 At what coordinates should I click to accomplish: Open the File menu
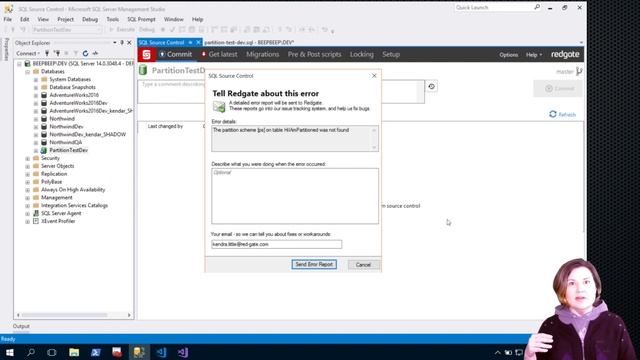(8, 19)
